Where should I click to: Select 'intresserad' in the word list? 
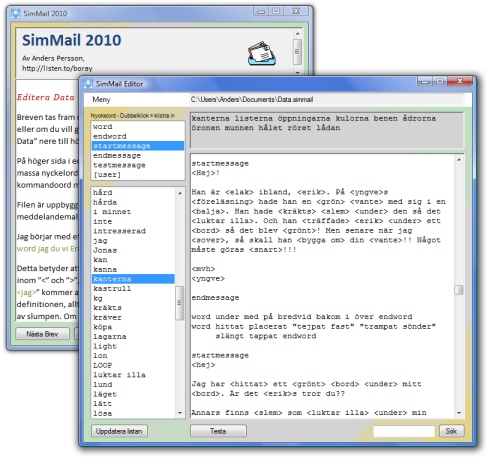tap(133, 231)
